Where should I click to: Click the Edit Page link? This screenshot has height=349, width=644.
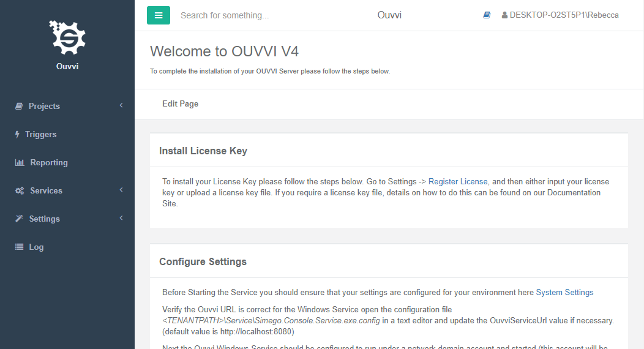point(181,104)
